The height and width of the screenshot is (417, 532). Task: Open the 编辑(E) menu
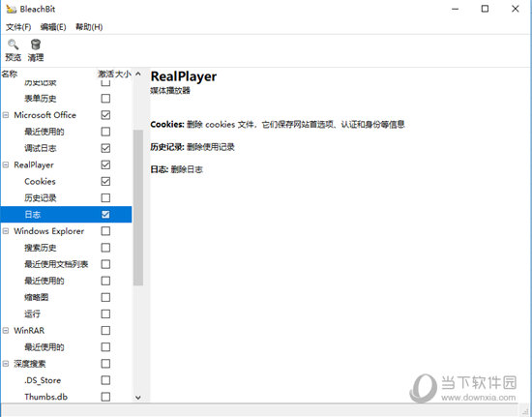pos(53,27)
